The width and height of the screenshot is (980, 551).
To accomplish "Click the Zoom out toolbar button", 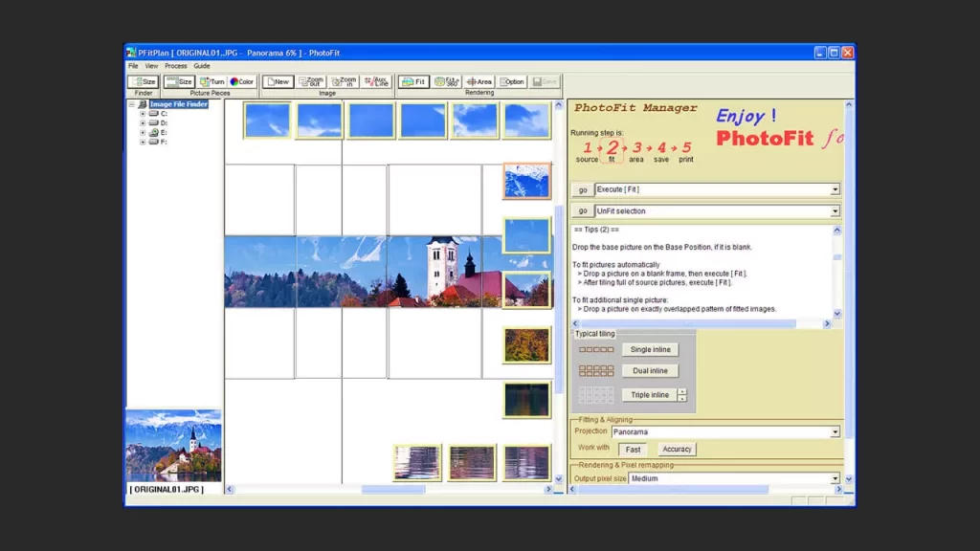I will (311, 81).
